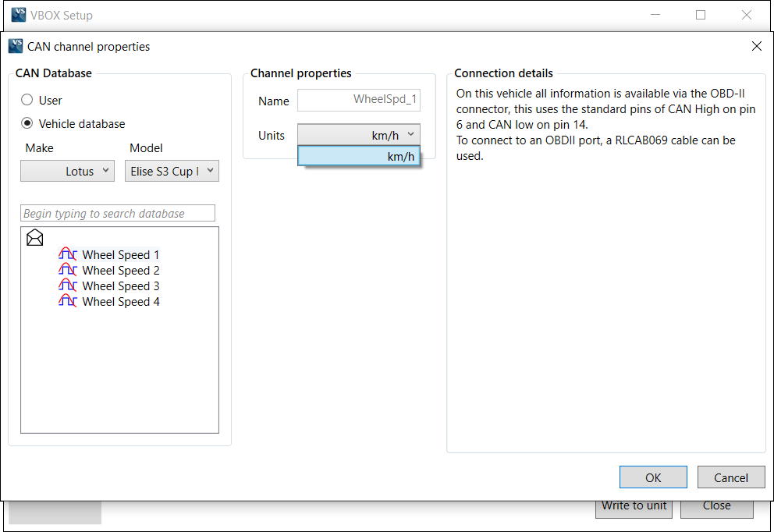This screenshot has height=532, width=774.
Task: Click the VBOX Setup app icon in title bar
Action: [18, 15]
